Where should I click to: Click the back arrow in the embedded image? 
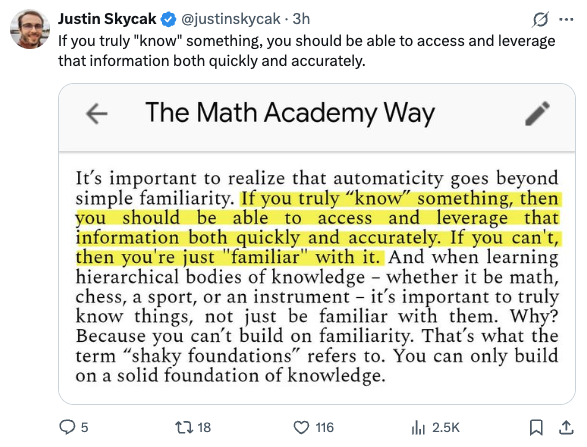pos(97,113)
